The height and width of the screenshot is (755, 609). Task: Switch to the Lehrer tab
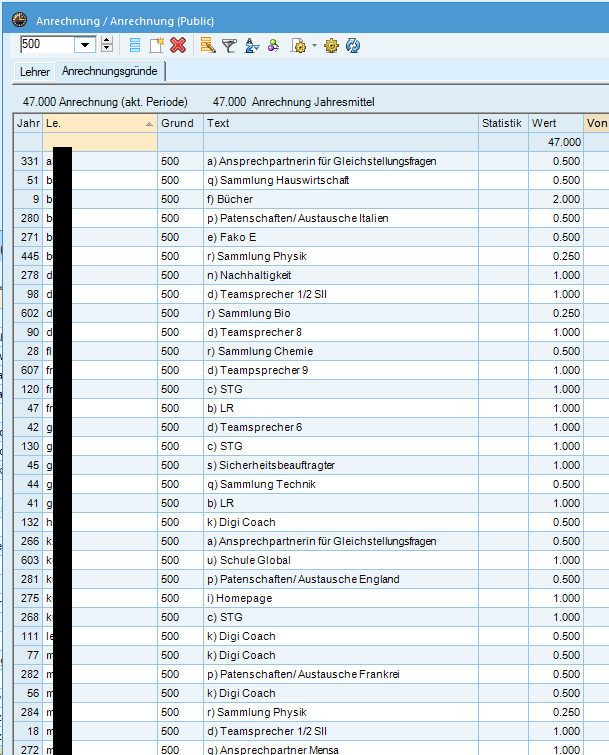[35, 72]
